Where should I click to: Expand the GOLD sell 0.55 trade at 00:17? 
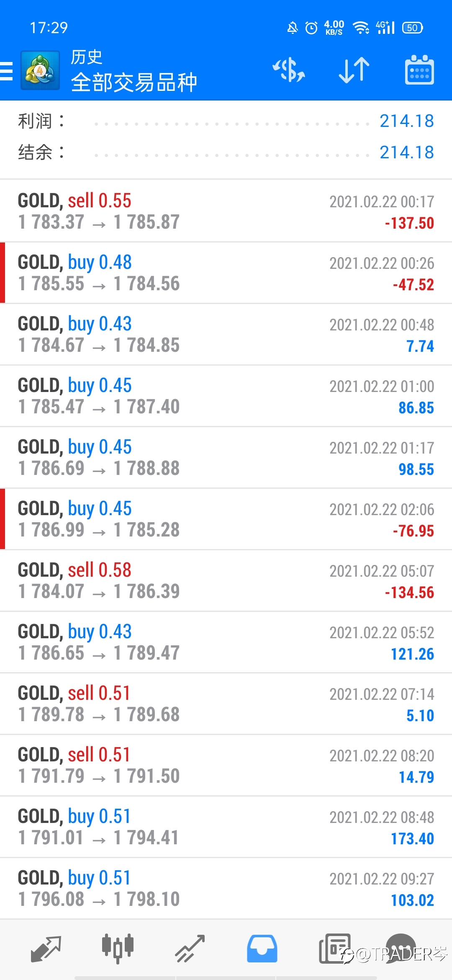point(226,211)
